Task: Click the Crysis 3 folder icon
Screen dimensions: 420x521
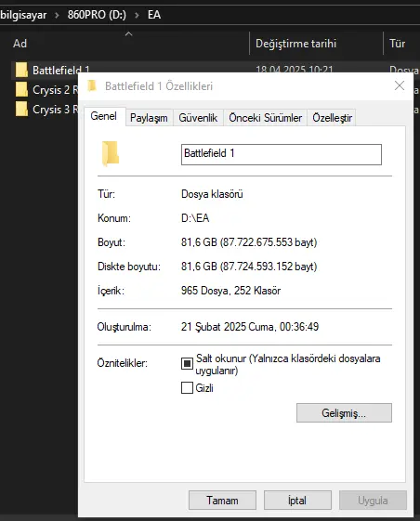Action: [x=21, y=109]
